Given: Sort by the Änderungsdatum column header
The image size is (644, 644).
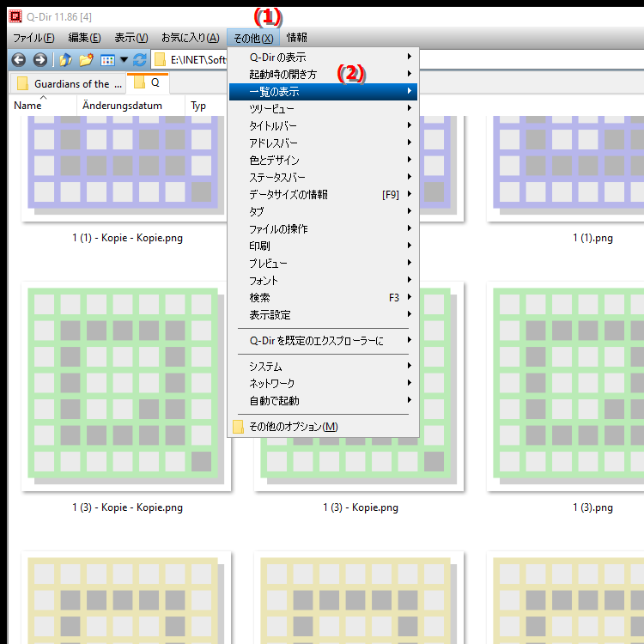Looking at the screenshot, I should 122,106.
